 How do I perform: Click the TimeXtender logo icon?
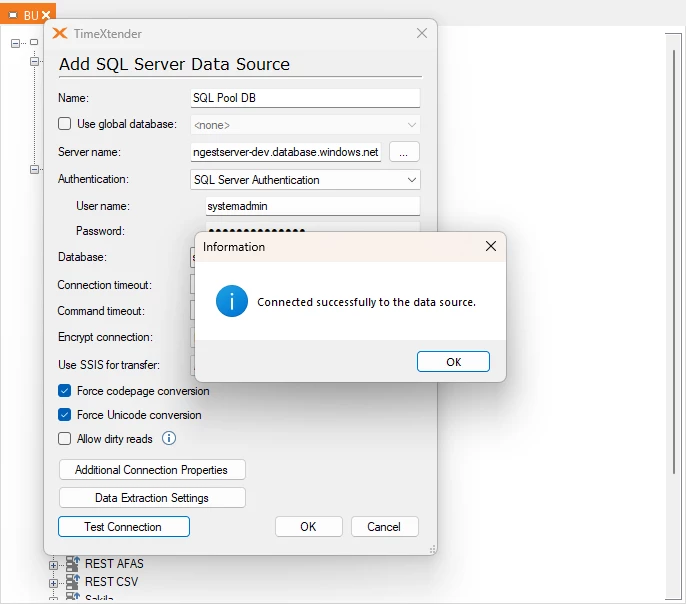(61, 33)
